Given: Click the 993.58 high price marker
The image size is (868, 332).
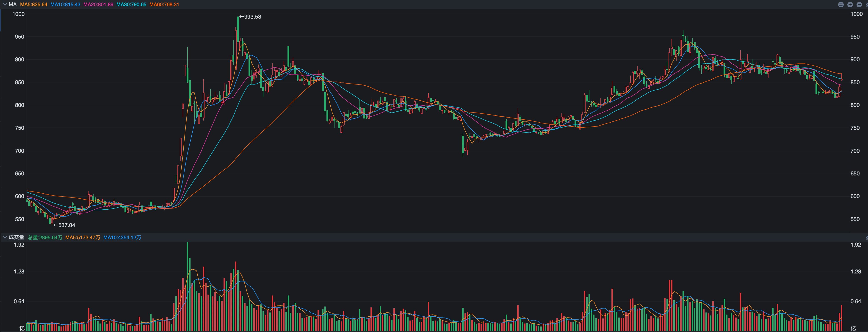Looking at the screenshot, I should pyautogui.click(x=250, y=17).
